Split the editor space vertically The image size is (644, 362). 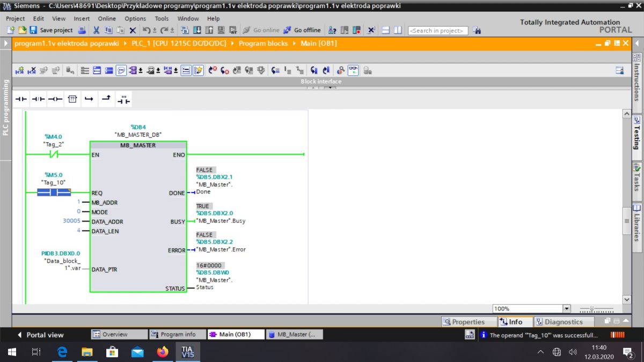click(398, 30)
